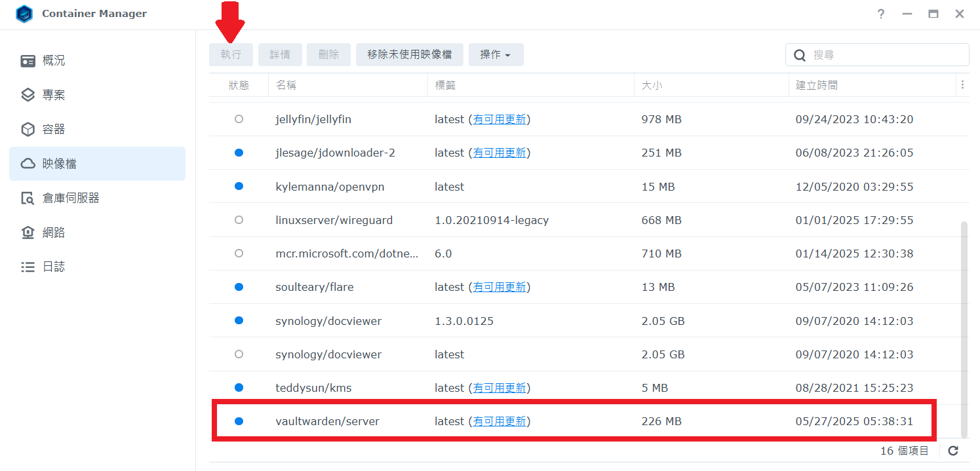Click the refresh icon beside 16 個項目
Viewport: 980px width, 471px height.
[954, 451]
